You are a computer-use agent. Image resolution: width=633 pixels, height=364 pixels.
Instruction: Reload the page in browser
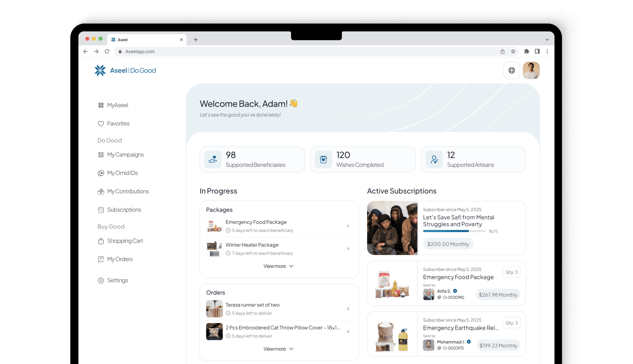click(107, 51)
